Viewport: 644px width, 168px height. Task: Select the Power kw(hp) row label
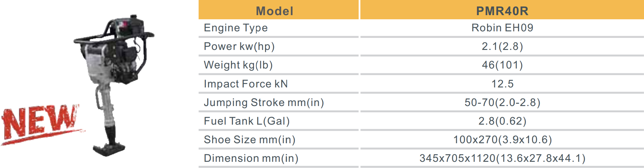tap(239, 46)
